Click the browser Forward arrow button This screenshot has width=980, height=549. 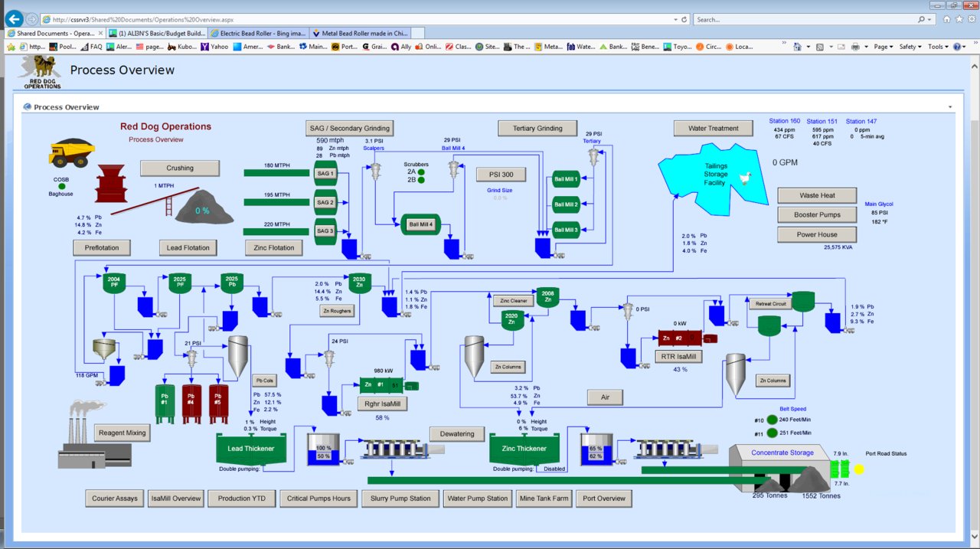click(31, 19)
